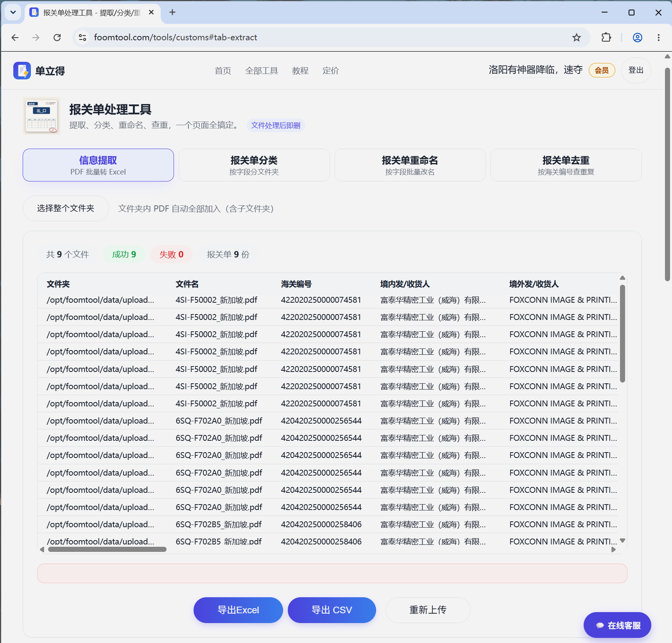Click 导出 CSV button

332,610
